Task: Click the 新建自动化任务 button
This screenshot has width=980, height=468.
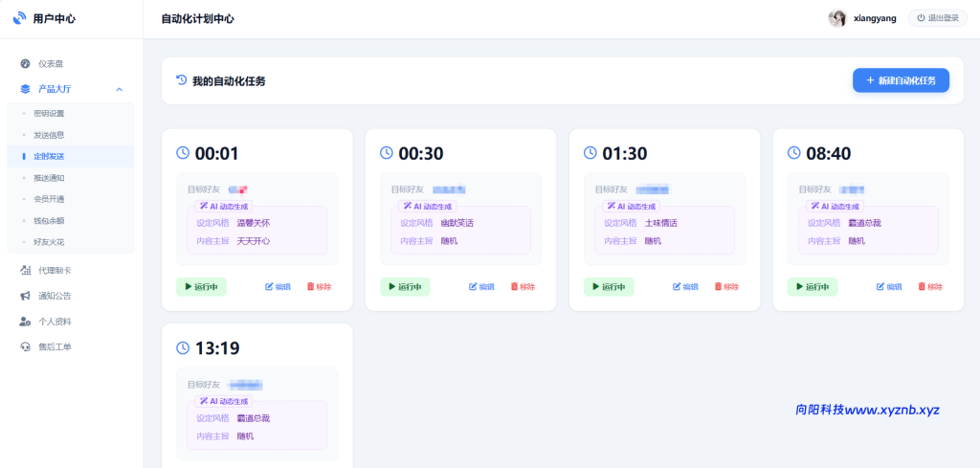Action: [x=901, y=81]
